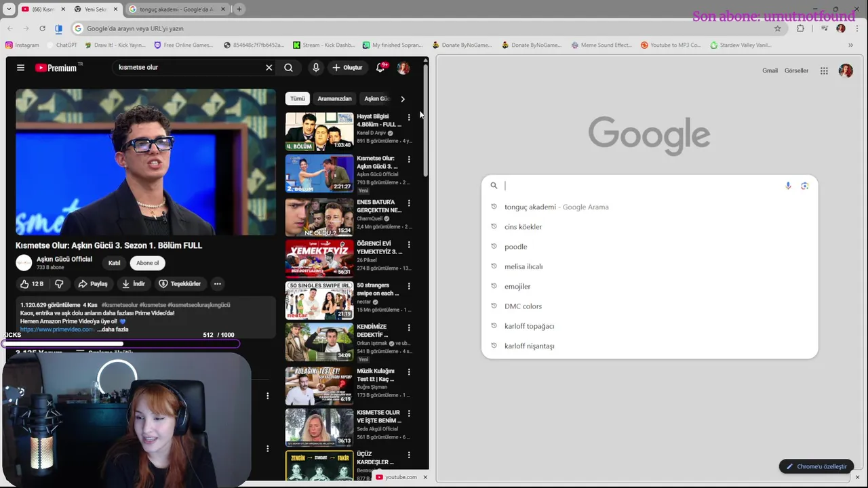Open the Instagram bookmark
Screen dimensions: 868x488
[22, 45]
